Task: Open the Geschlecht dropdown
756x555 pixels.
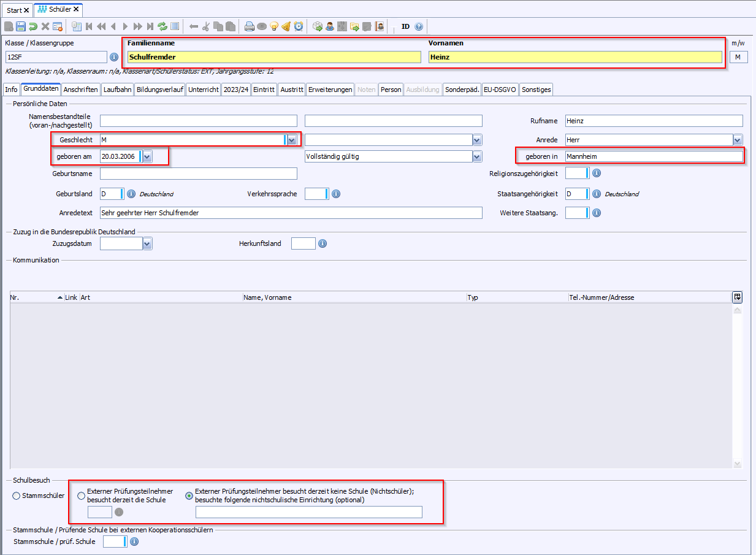Action: coord(292,140)
